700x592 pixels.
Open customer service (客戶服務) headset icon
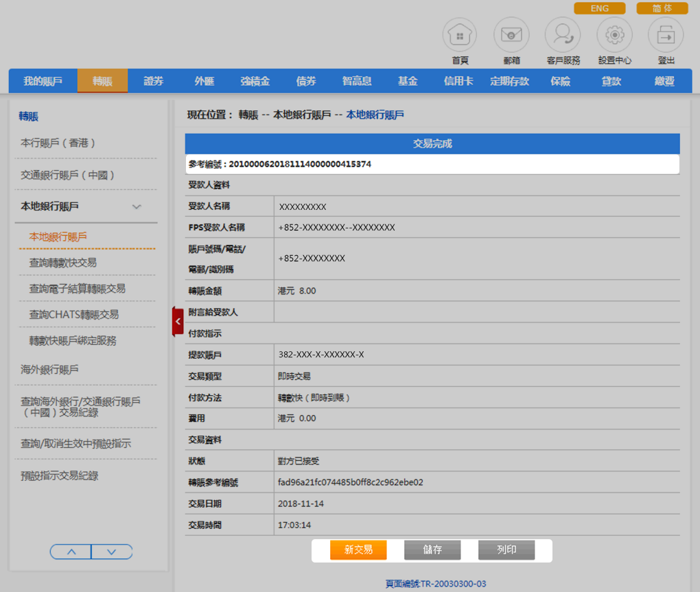click(x=563, y=35)
